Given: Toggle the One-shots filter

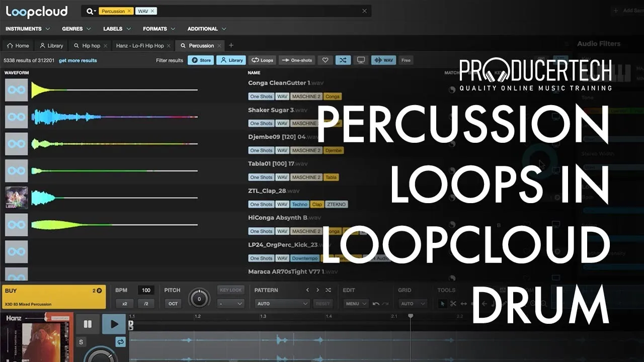Looking at the screenshot, I should point(297,60).
